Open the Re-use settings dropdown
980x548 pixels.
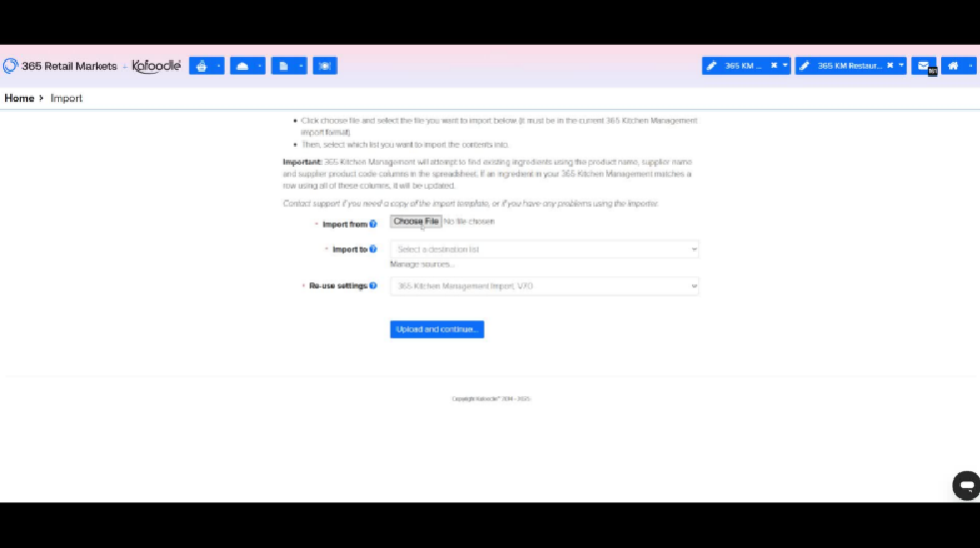(544, 286)
